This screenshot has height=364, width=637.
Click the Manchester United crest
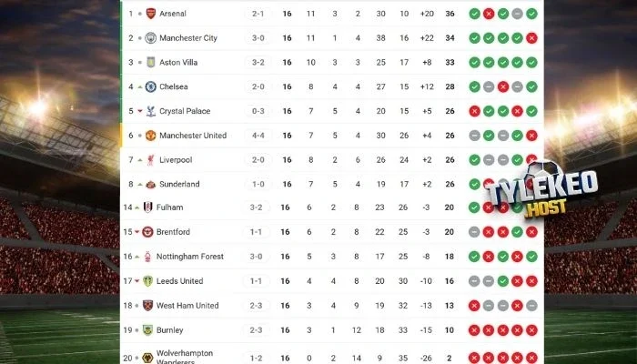(150, 136)
